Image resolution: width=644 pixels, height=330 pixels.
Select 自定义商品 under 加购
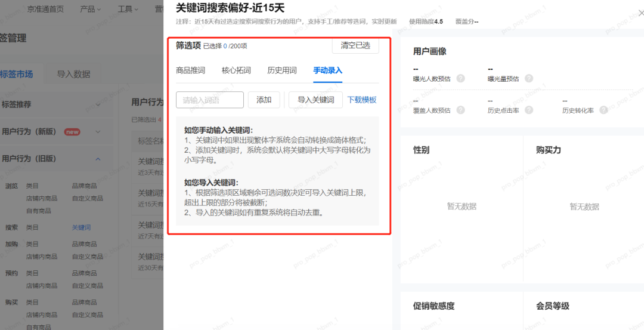(88, 257)
